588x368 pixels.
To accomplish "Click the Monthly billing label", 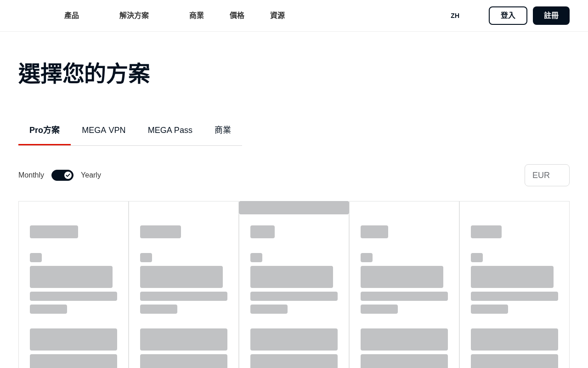I will point(31,175).
